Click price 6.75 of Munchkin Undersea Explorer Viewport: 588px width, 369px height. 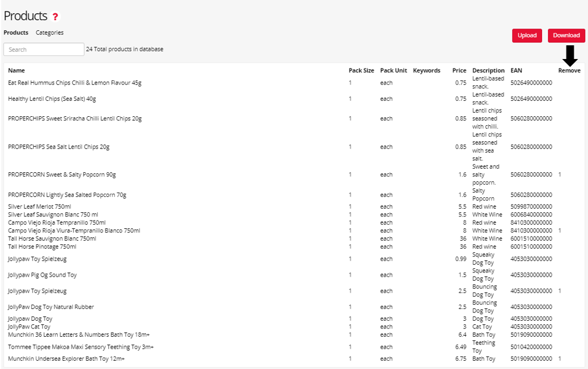461,359
